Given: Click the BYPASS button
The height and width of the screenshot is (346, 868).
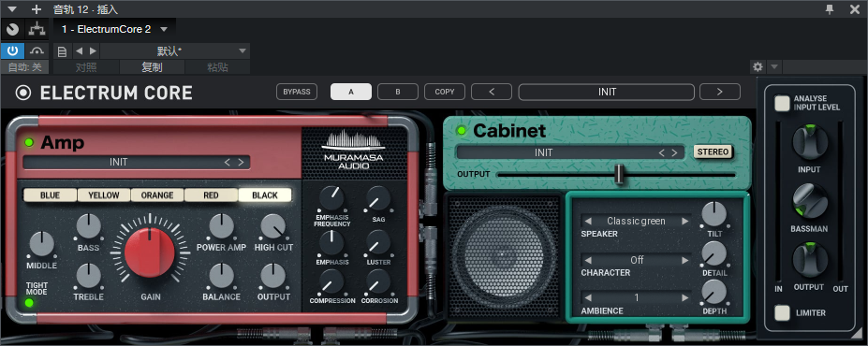Looking at the screenshot, I should click(297, 92).
